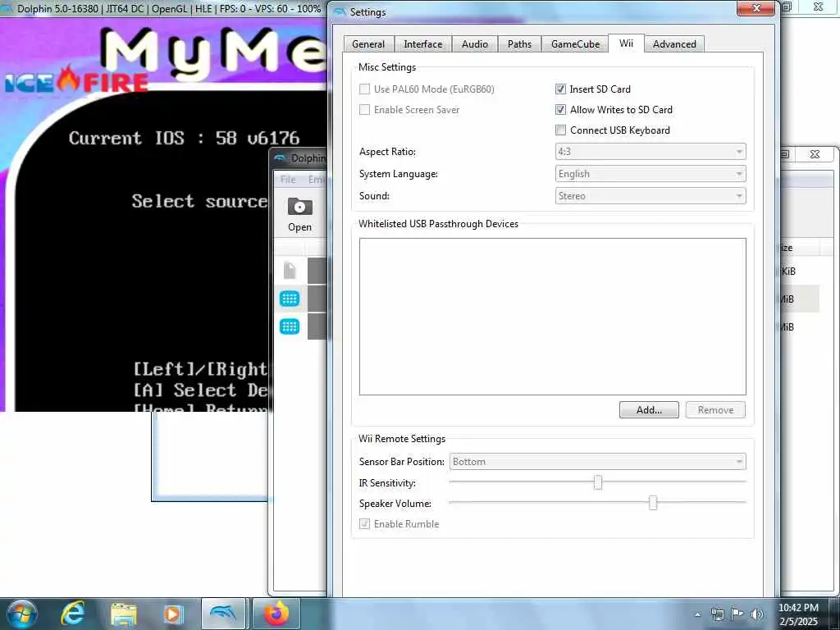Open Action Center flag icon
Viewport: 840px width, 630px height.
(737, 614)
